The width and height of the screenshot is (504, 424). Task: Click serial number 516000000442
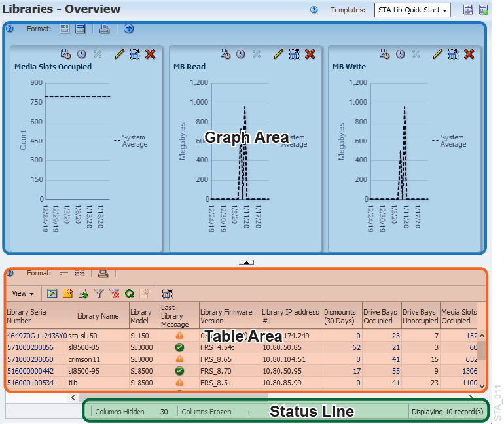point(31,371)
